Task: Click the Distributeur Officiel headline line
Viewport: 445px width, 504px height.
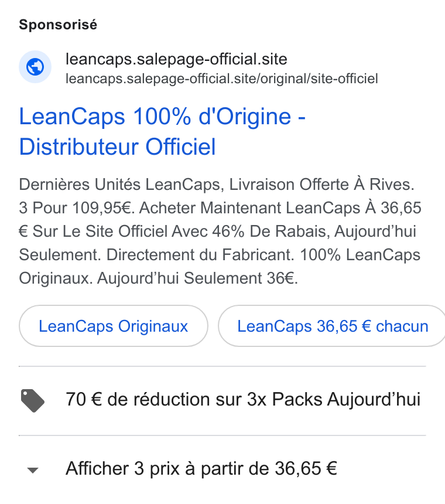Action: [117, 147]
